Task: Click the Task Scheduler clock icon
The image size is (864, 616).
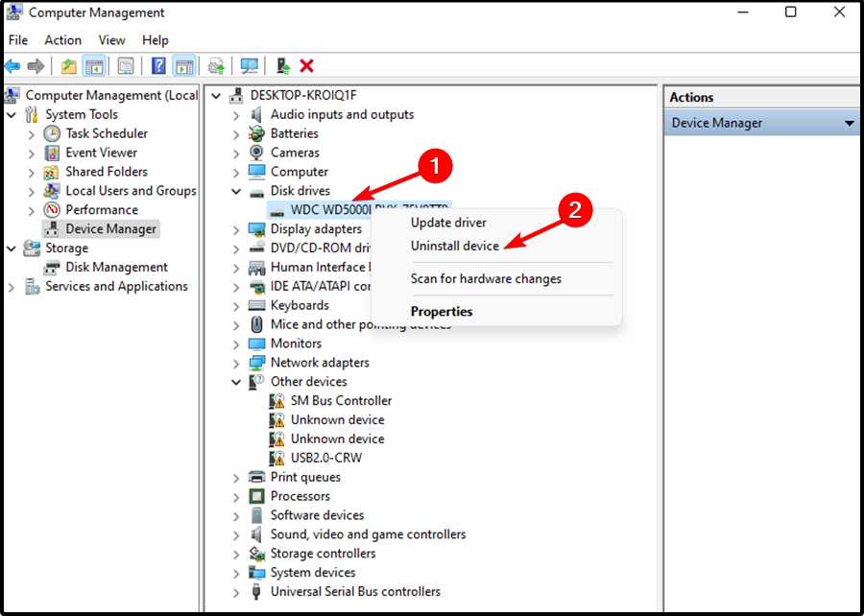Action: 52,133
